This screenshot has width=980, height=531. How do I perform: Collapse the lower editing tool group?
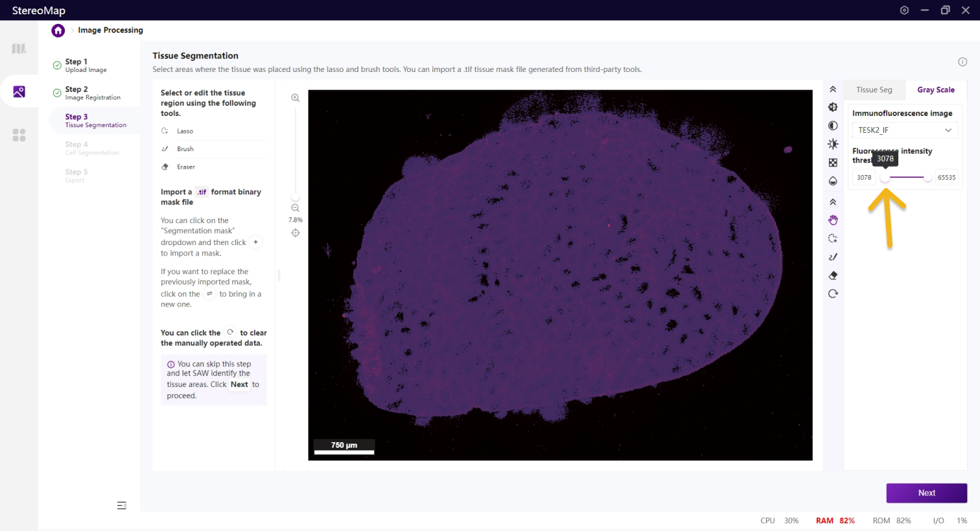pyautogui.click(x=833, y=202)
